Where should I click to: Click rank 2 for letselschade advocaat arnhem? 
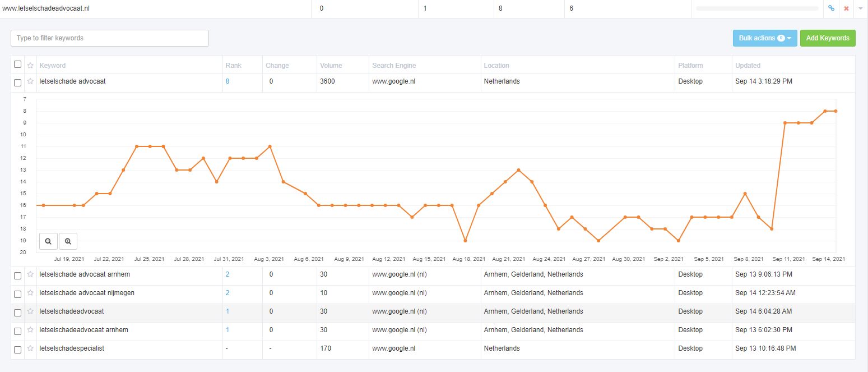point(228,274)
